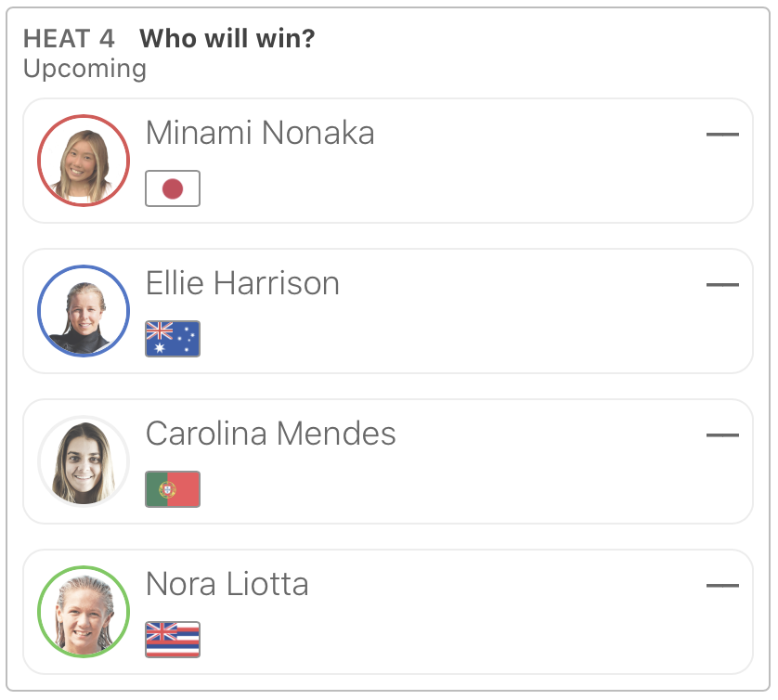Click the Upcoming status text
778x700 pixels.
pos(84,69)
